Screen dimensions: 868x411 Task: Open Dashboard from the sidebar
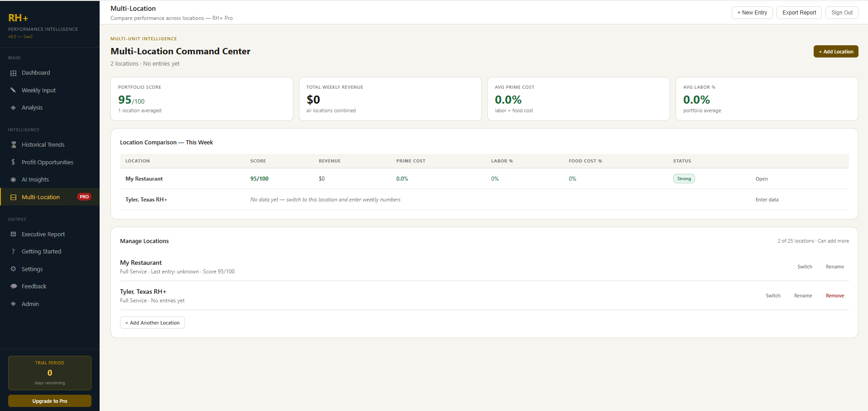click(x=50, y=73)
